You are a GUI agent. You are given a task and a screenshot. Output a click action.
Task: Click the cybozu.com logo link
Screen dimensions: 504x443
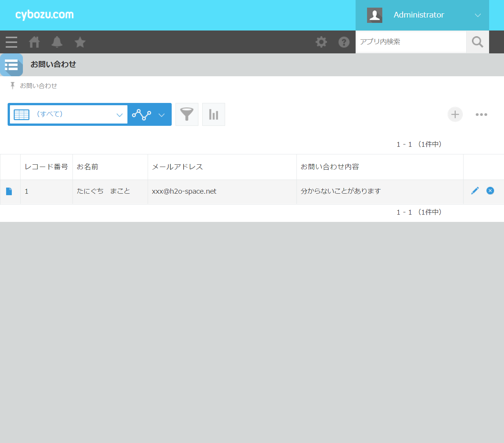point(44,15)
